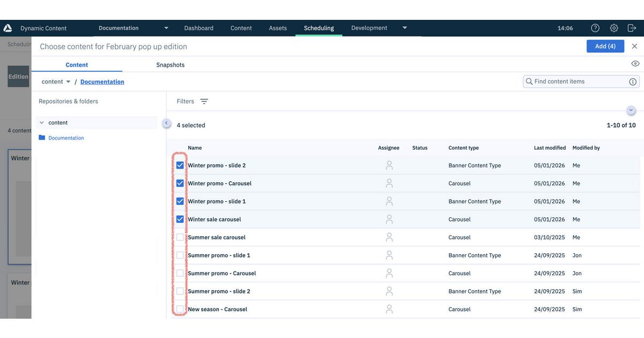Screen dimensions: 644x338
Task: Click '1-10 of 10' pagination text
Action: (x=621, y=125)
